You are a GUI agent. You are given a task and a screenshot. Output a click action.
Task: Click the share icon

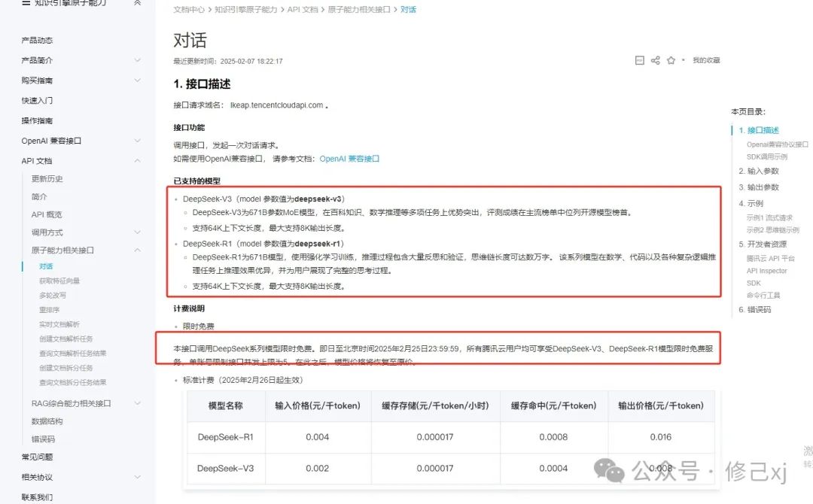[x=656, y=61]
